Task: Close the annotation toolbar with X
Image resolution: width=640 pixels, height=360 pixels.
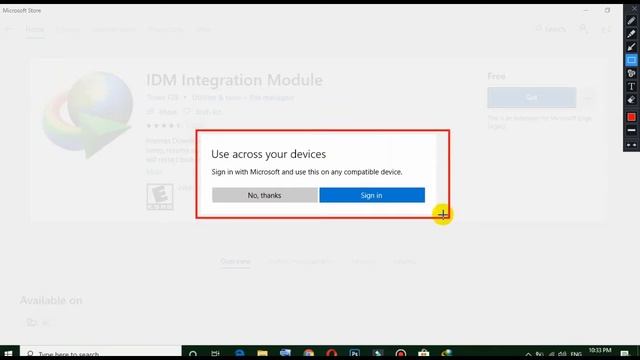Action: [634, 9]
